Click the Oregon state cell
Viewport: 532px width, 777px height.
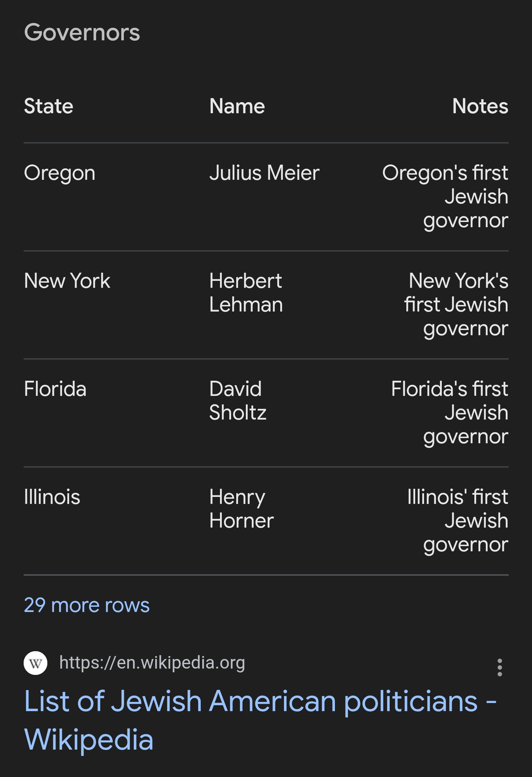60,173
